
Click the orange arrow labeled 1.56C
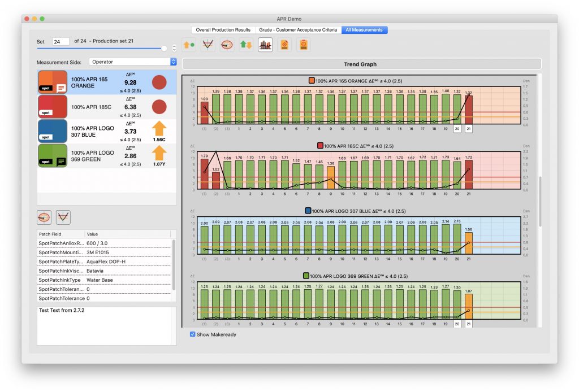(159, 129)
